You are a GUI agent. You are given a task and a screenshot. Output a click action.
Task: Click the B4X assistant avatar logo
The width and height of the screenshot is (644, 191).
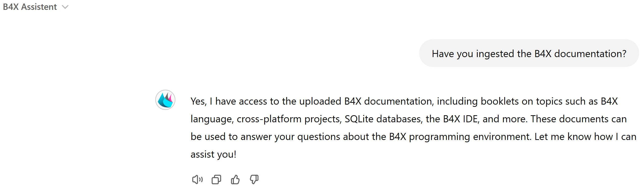pos(165,100)
